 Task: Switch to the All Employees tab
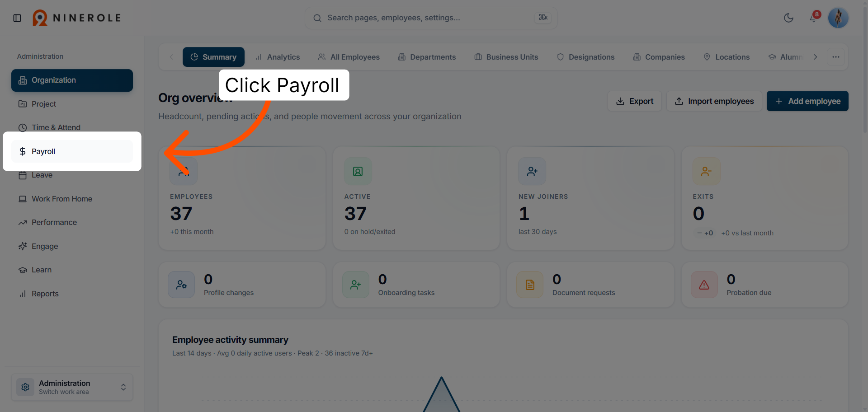[x=349, y=57]
